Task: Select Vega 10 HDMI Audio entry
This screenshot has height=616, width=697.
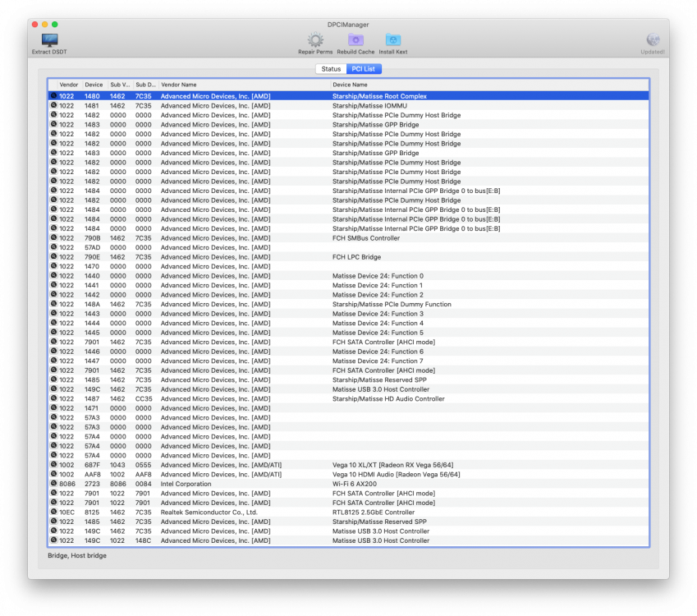Action: click(x=396, y=475)
